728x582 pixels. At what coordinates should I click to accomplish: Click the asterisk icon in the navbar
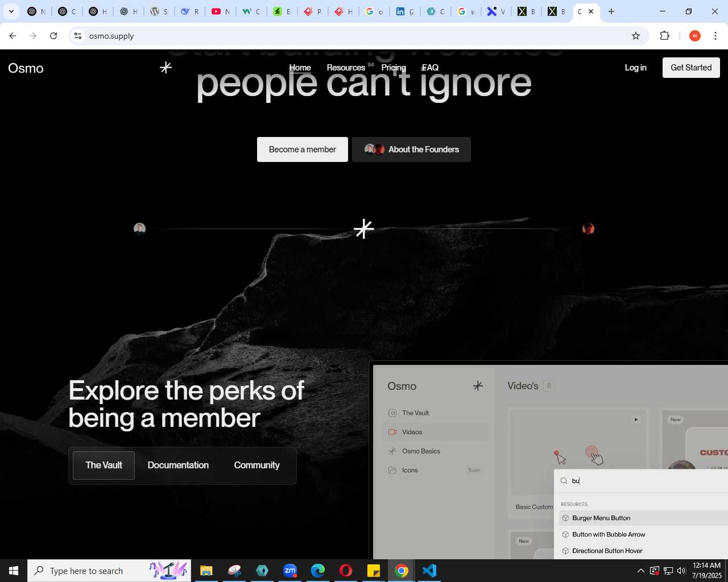(x=166, y=68)
